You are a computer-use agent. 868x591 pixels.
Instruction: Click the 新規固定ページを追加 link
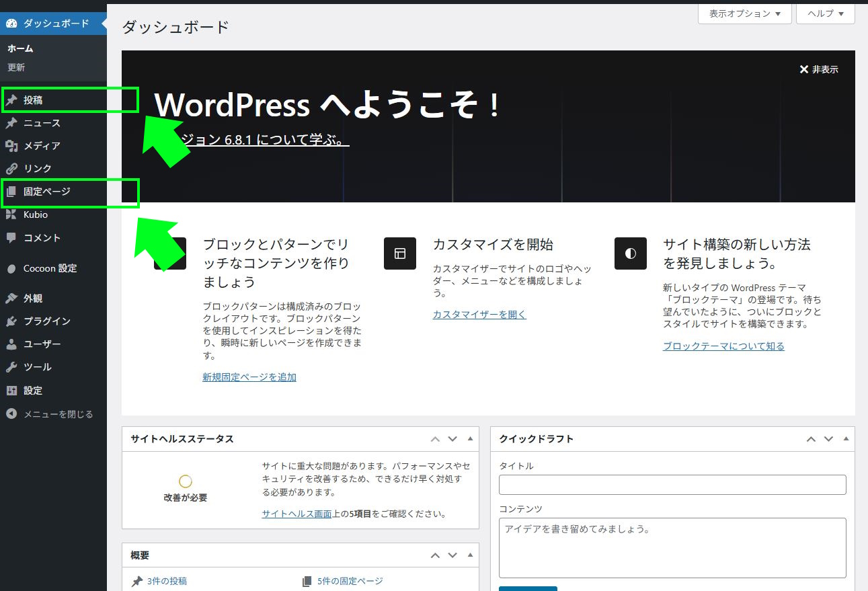[249, 377]
